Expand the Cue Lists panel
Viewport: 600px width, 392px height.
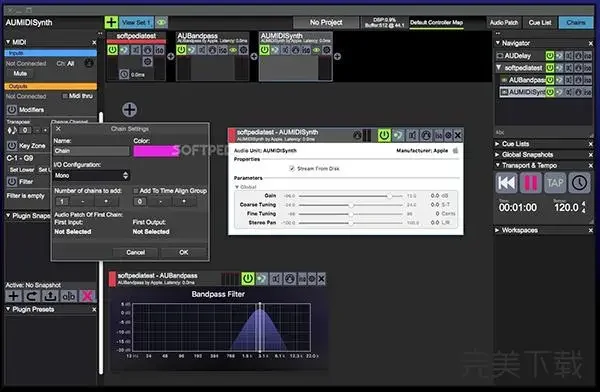coord(497,144)
